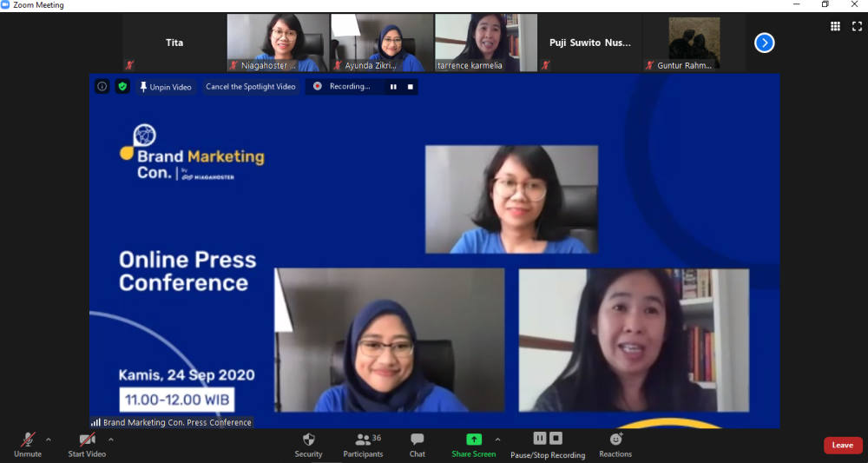This screenshot has width=868, height=463.
Task: Click the red Recording indicator
Action: pyautogui.click(x=318, y=86)
